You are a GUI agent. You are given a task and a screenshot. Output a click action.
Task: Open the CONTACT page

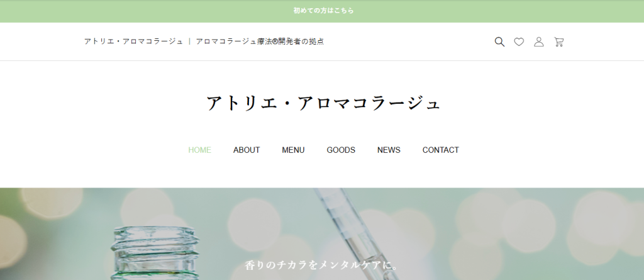[x=440, y=150]
